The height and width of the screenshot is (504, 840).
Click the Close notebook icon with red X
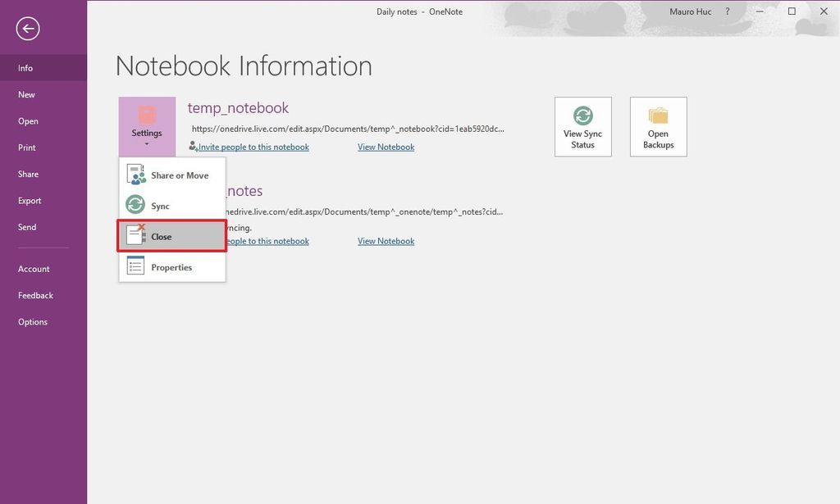tap(135, 235)
